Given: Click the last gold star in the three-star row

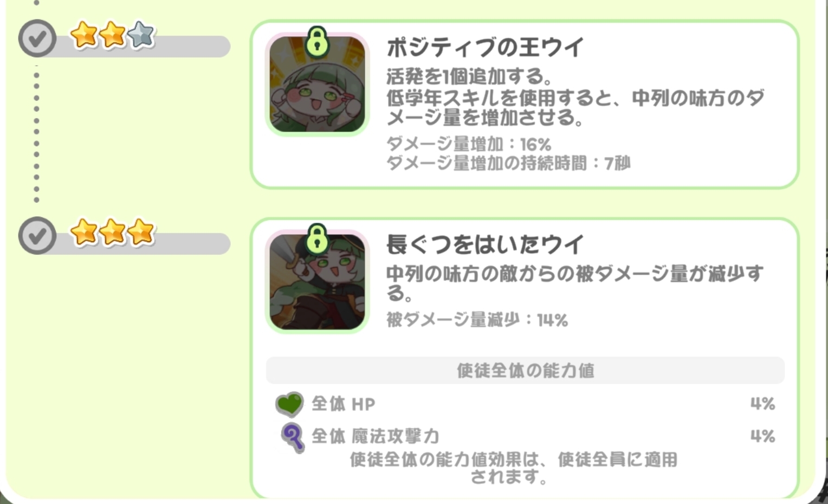Looking at the screenshot, I should 141,232.
